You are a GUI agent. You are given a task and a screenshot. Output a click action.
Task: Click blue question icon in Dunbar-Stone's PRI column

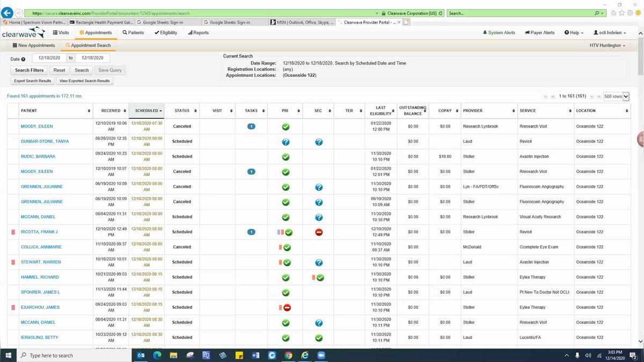286,142
